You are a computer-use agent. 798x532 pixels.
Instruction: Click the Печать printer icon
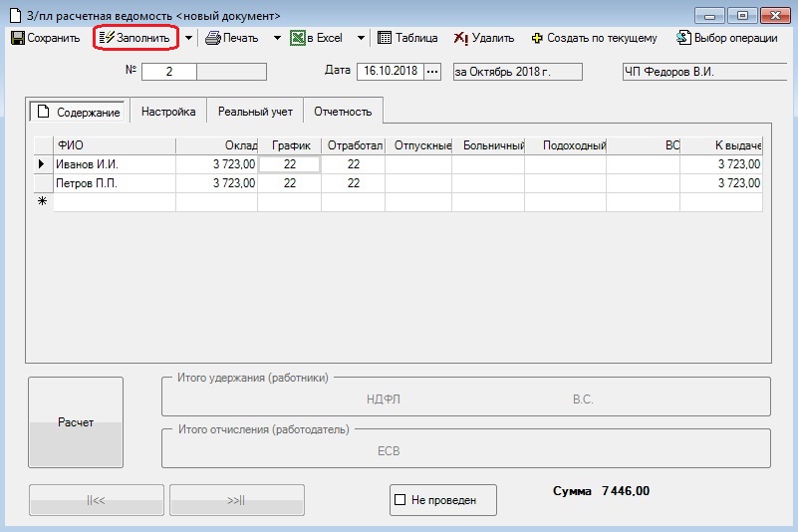point(213,38)
